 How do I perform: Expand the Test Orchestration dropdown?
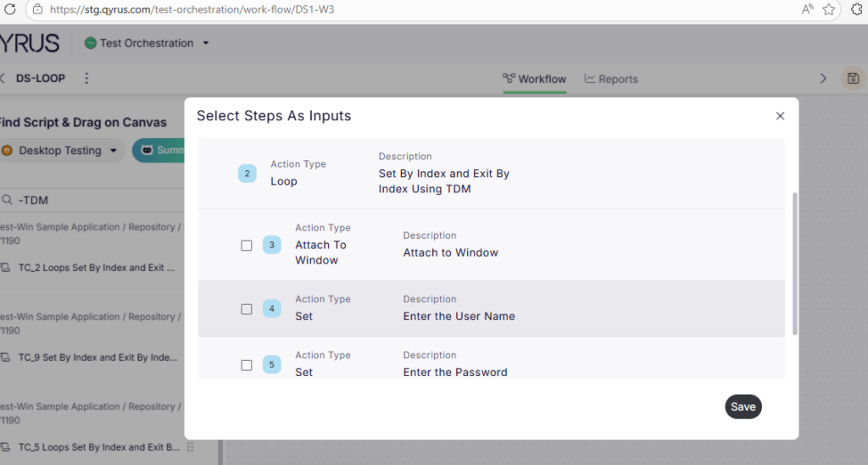pos(205,43)
